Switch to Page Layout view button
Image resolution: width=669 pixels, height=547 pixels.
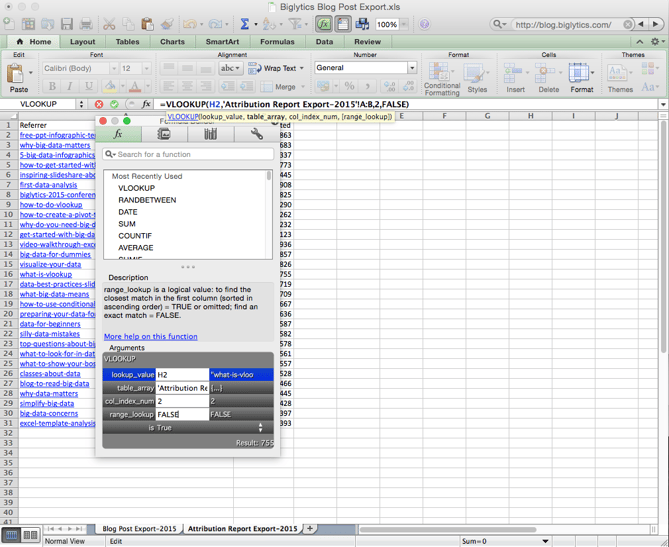point(30,536)
